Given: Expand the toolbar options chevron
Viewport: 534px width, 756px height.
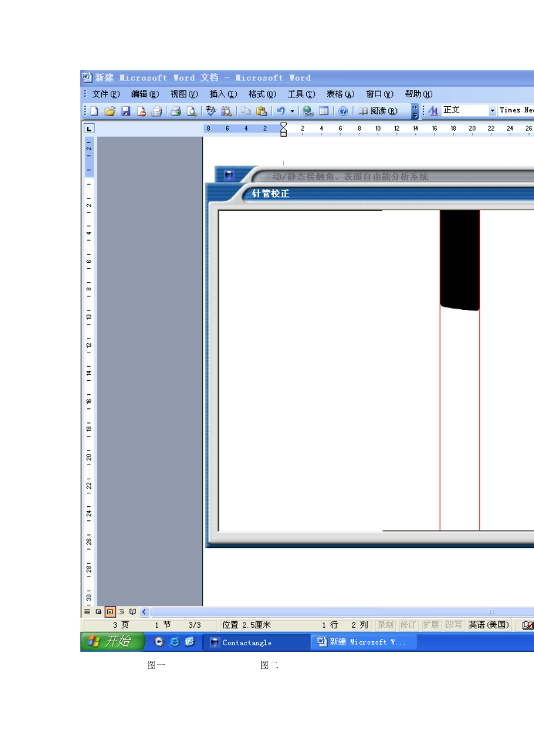Looking at the screenshot, I should tap(415, 111).
